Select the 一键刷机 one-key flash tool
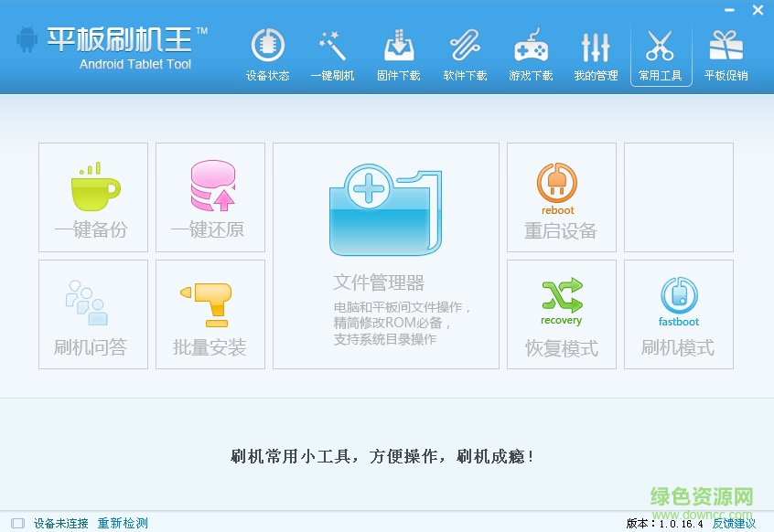Viewport: 774px width, 532px height. (332, 52)
